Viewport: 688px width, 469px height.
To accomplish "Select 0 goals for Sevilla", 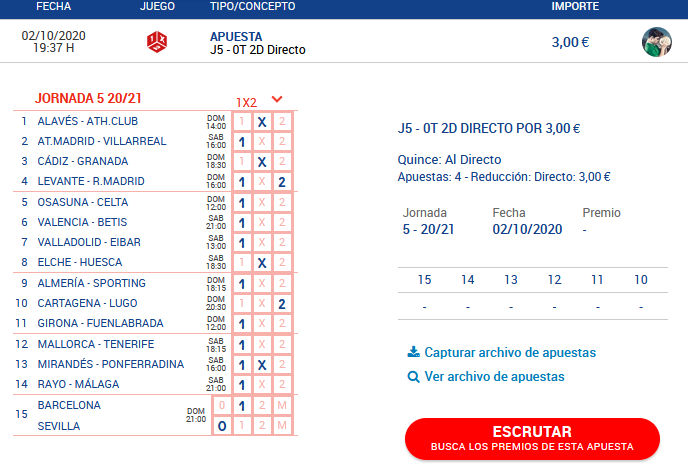I will coord(222,426).
